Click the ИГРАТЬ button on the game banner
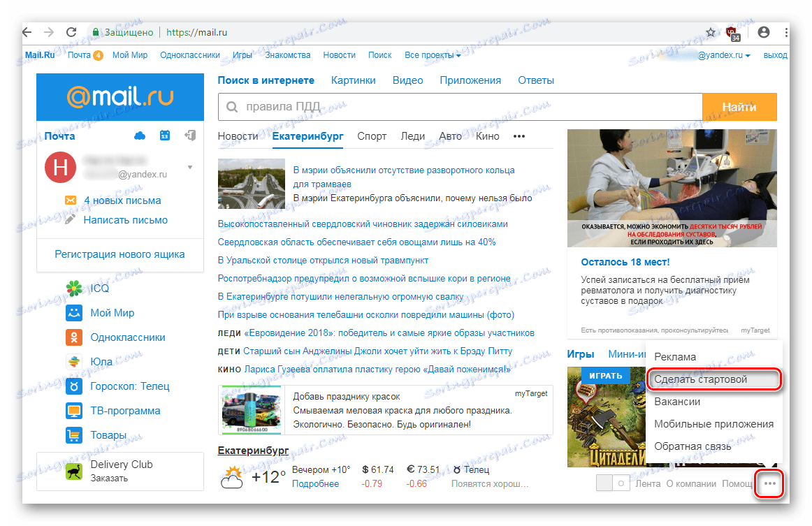 [x=605, y=376]
